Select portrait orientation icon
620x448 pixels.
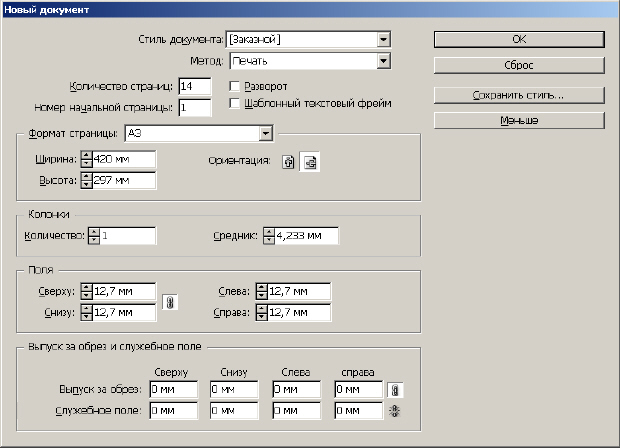[288, 162]
